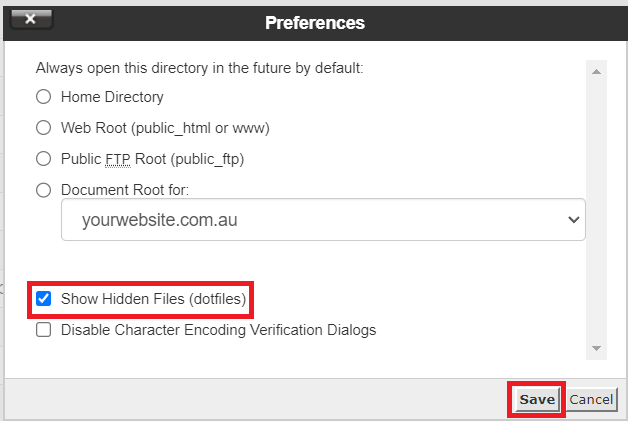Select the Home Directory radio button
This screenshot has width=628, height=421.
[x=44, y=98]
